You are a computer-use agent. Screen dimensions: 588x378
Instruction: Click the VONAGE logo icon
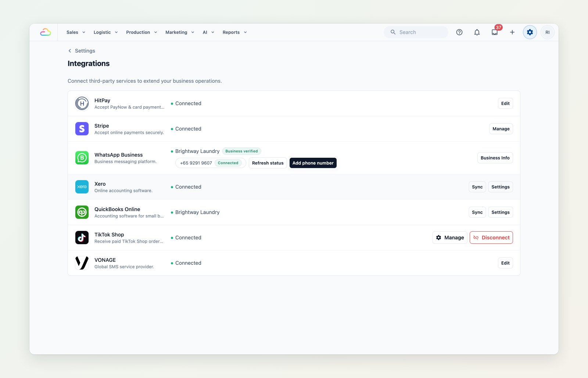pos(82,263)
